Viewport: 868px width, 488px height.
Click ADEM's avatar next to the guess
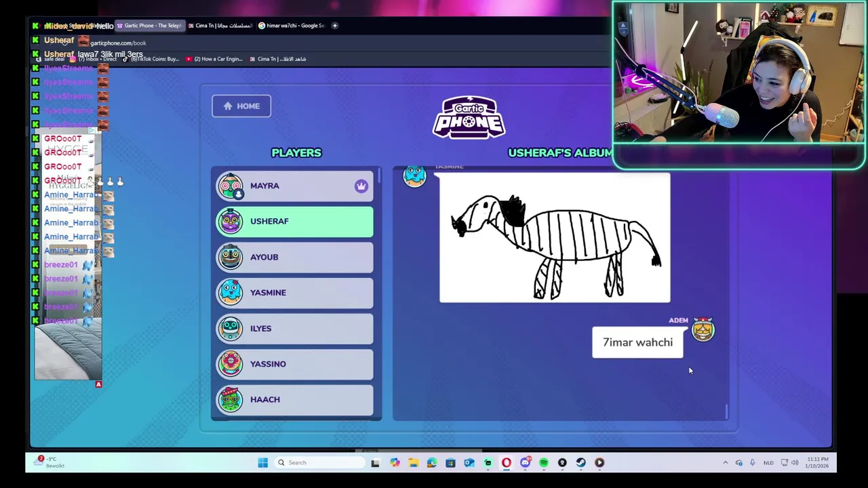tap(703, 329)
